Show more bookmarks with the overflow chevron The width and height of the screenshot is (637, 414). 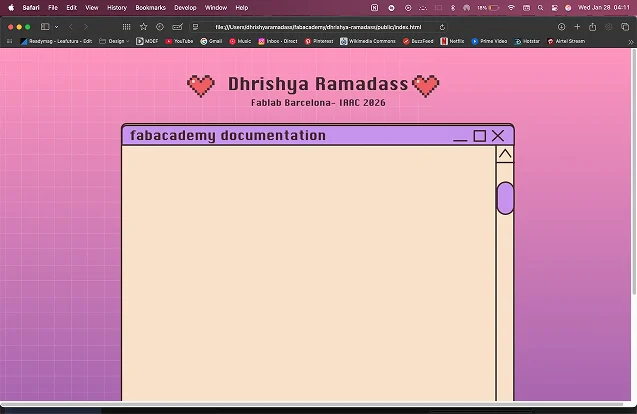(630, 41)
